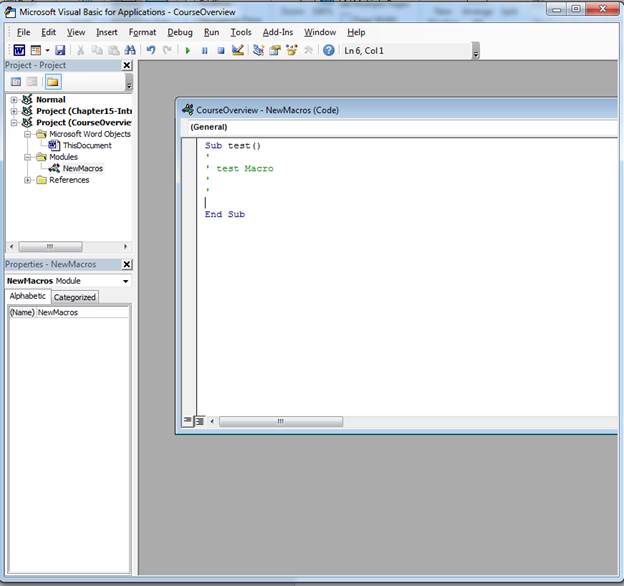
Task: Select the NewMacros module
Action: point(82,169)
